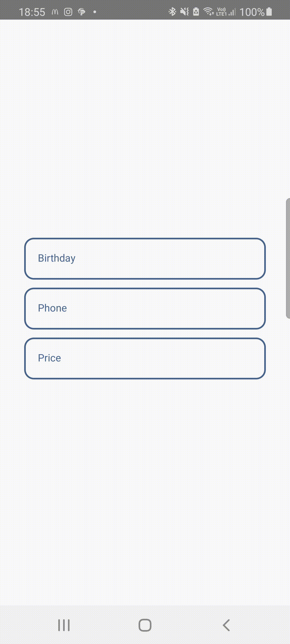
Task: Open recent apps with the three-bars button
Action: click(64, 625)
